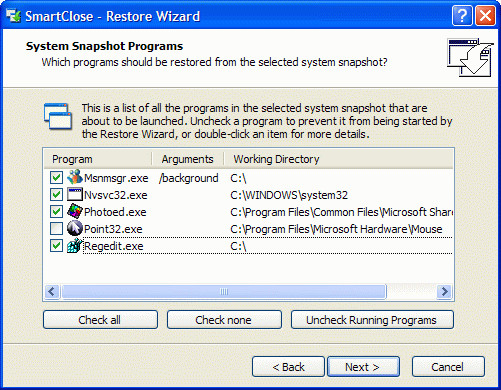Go back with the Back button

coord(288,367)
